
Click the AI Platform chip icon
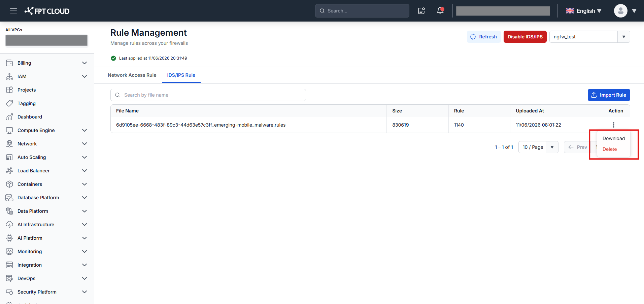click(9, 238)
